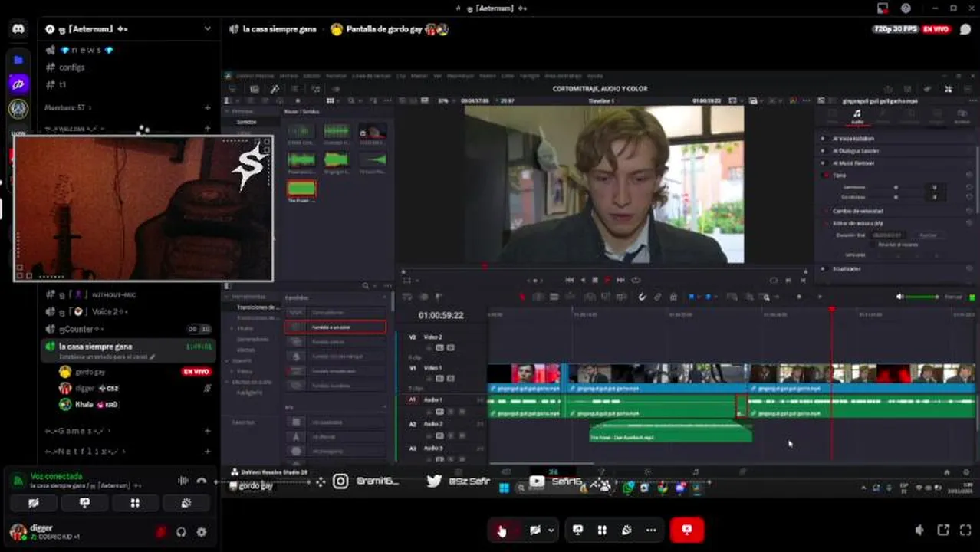Image resolution: width=980 pixels, height=552 pixels.
Task: Open the configs text channel
Action: coord(72,67)
